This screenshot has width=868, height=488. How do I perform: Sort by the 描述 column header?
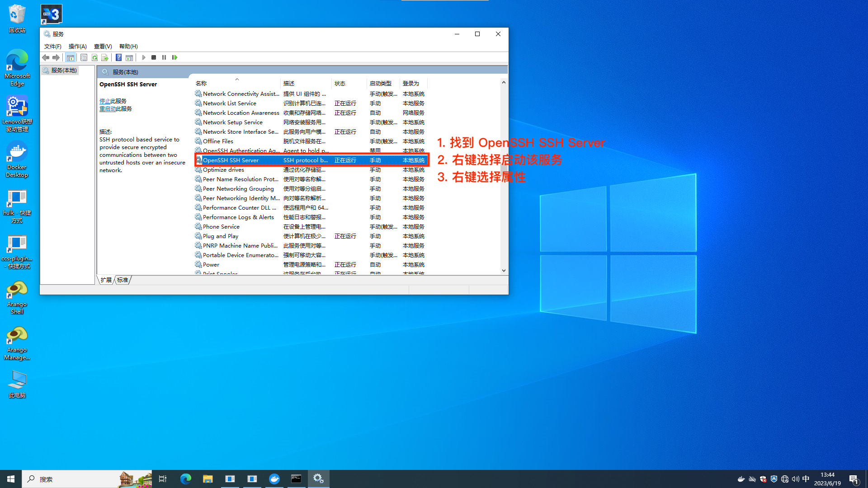coord(307,83)
